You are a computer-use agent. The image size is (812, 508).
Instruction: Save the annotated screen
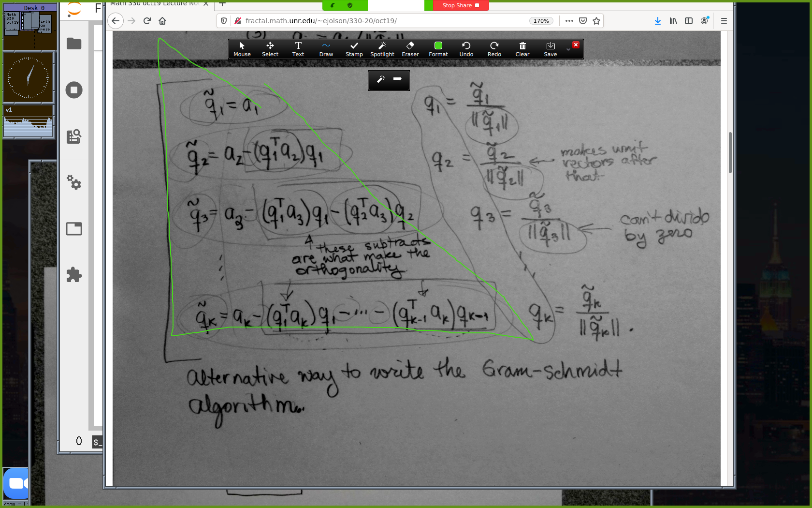tap(550, 49)
